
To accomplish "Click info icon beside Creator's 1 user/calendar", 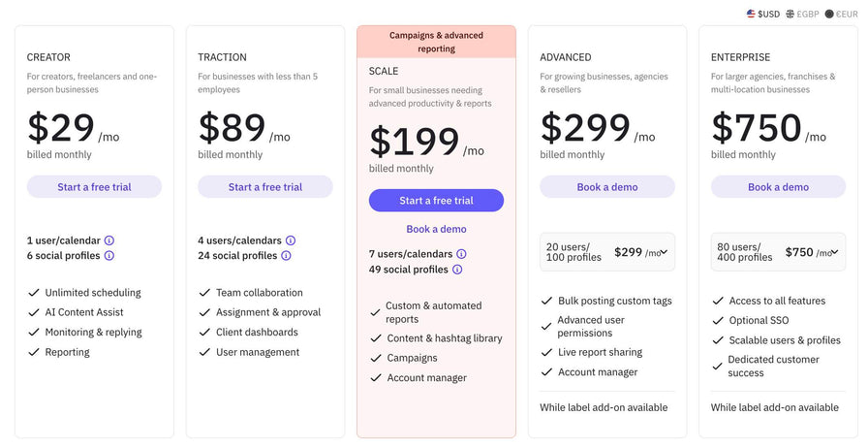I will 109,240.
